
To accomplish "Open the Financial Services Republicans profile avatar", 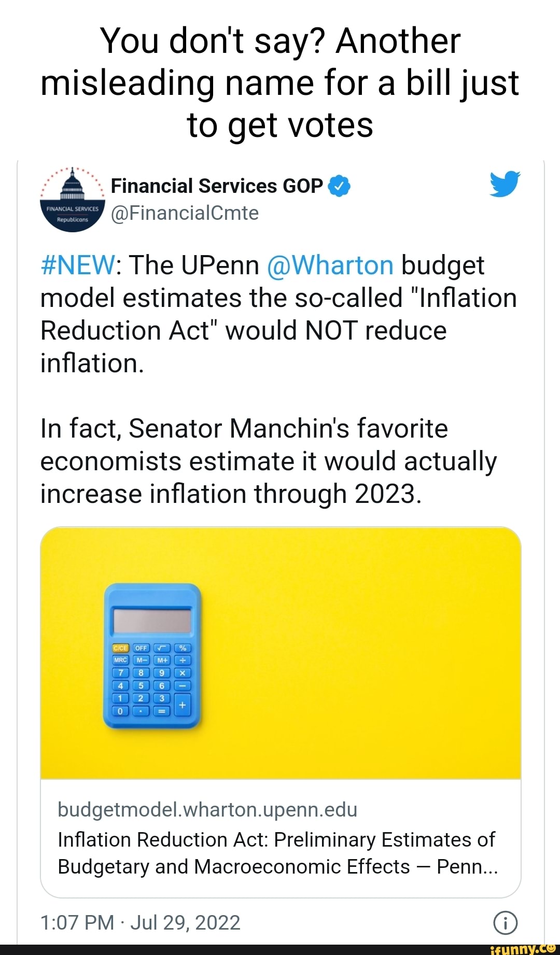I will 73,200.
